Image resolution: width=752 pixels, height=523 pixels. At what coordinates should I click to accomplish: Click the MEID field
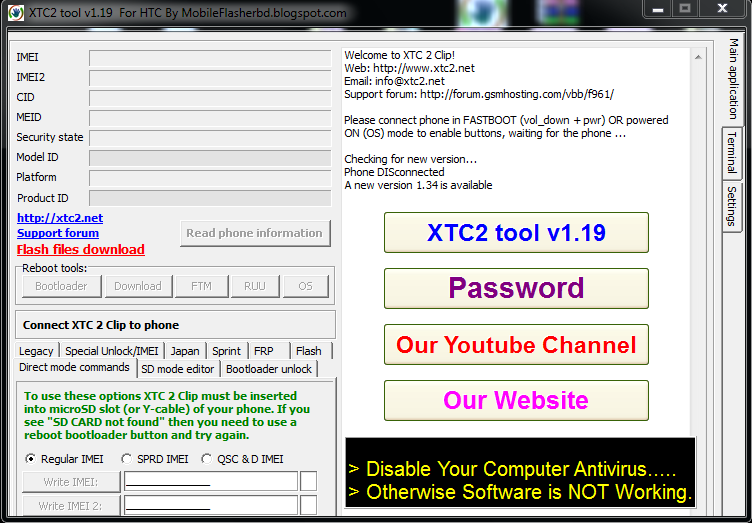[x=210, y=118]
